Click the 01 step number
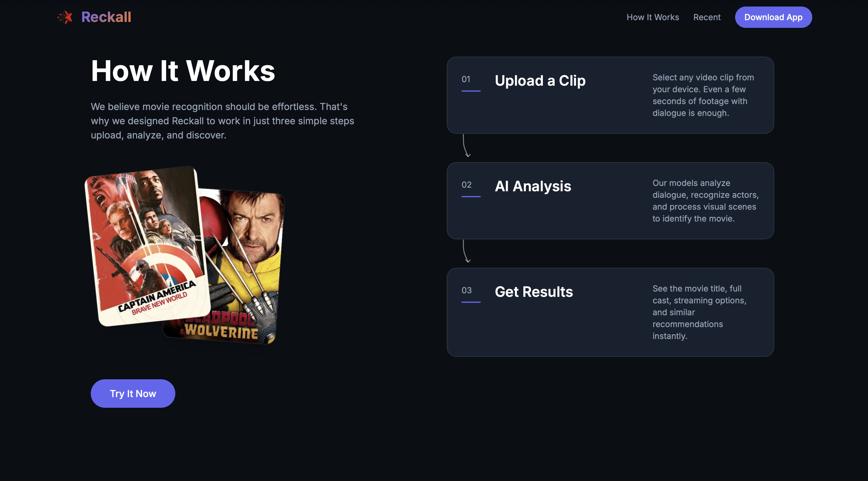This screenshot has width=868, height=481. pyautogui.click(x=466, y=79)
